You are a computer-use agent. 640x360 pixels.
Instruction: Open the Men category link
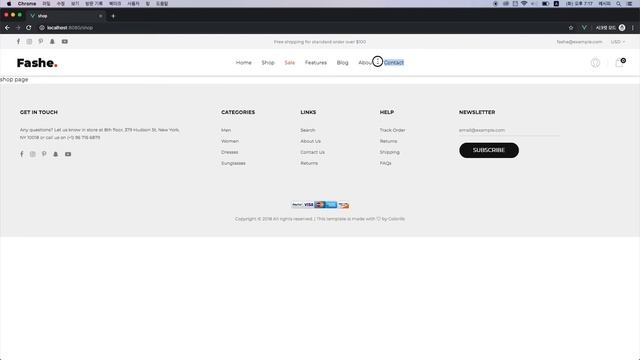coord(226,130)
